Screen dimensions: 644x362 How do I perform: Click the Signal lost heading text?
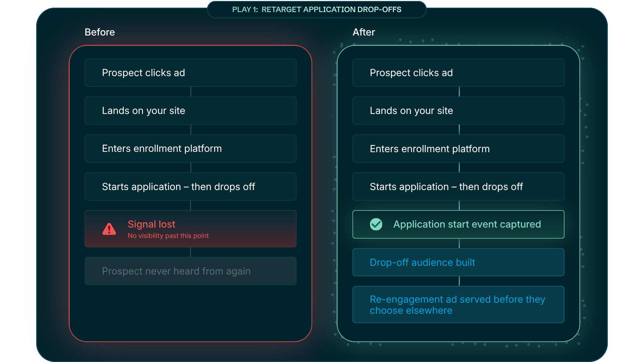[151, 224]
